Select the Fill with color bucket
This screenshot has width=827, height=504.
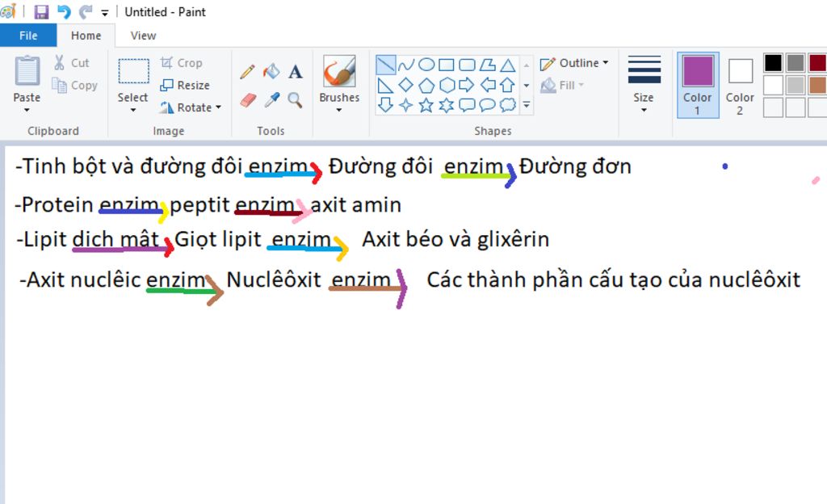(271, 71)
